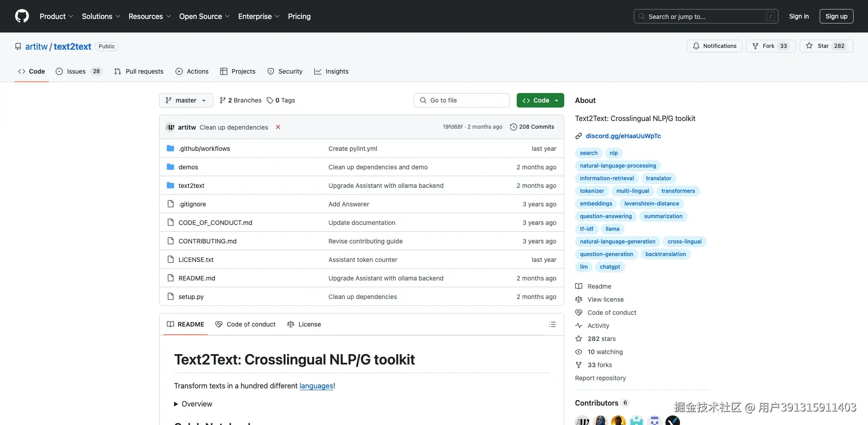Click the summarization topic tag
Image resolution: width=868 pixels, height=425 pixels.
click(663, 216)
